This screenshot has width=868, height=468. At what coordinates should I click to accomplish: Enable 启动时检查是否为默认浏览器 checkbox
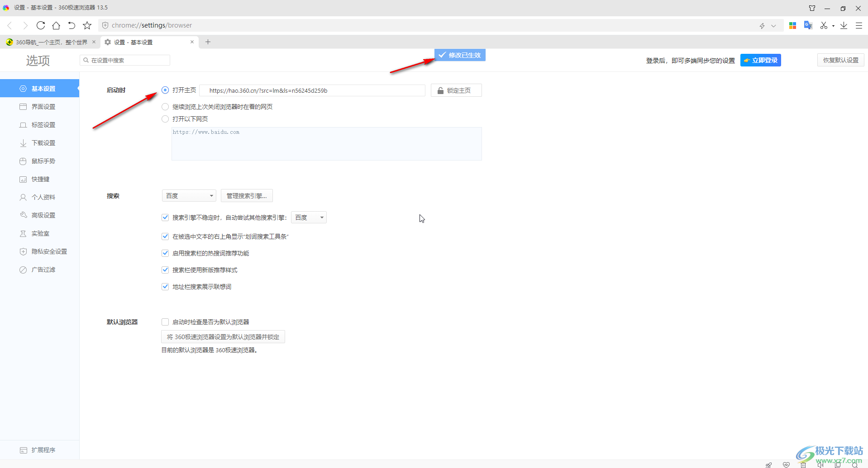pos(165,322)
